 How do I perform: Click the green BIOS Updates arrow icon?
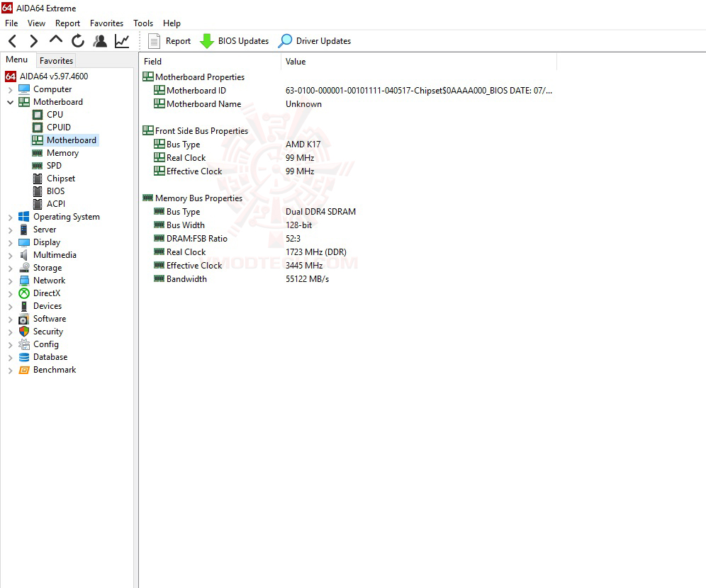(207, 41)
